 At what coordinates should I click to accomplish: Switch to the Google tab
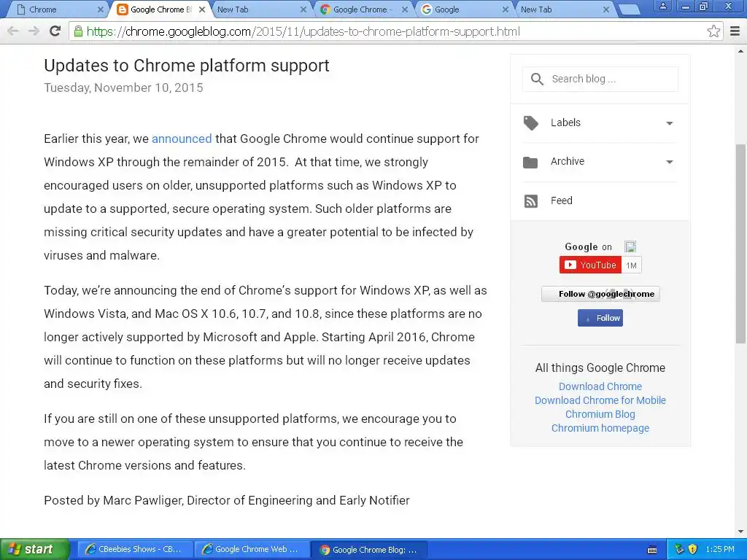[x=465, y=9]
